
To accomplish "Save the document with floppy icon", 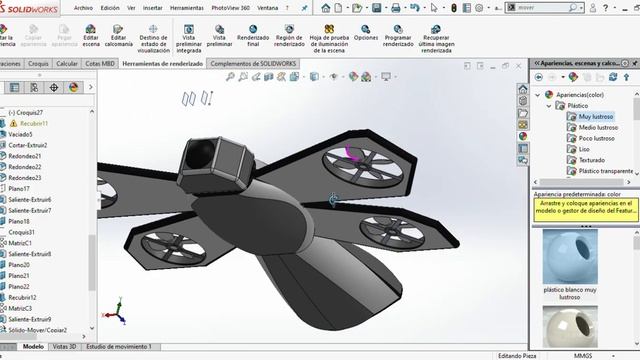I will coord(376,8).
